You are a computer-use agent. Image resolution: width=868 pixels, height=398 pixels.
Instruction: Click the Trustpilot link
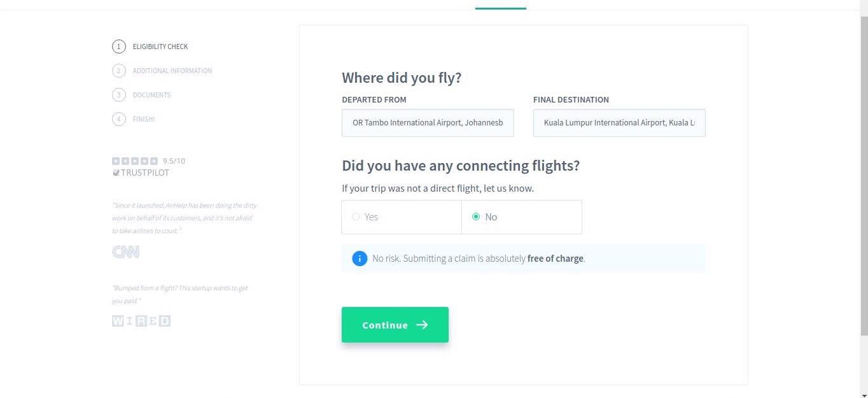pyautogui.click(x=141, y=173)
